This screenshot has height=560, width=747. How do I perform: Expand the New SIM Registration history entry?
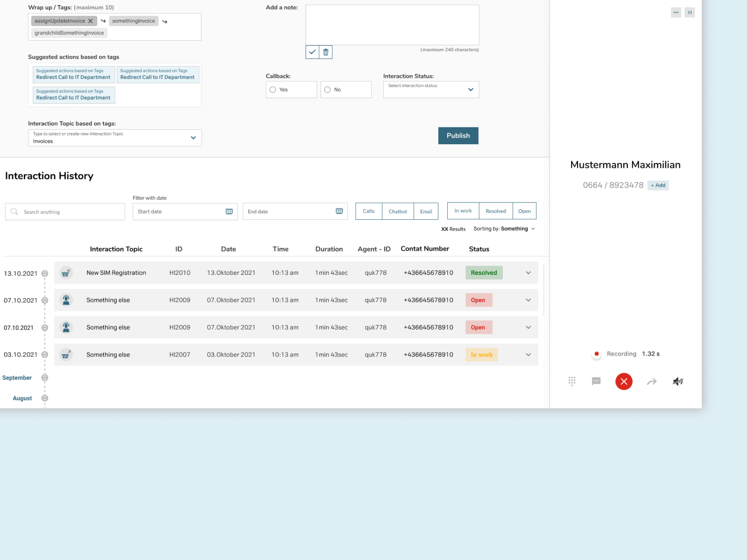528,273
